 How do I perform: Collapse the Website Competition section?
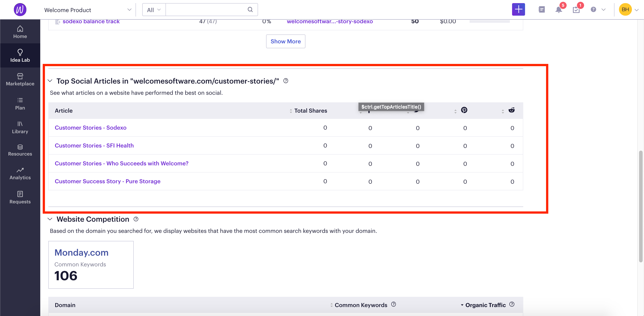coord(50,219)
